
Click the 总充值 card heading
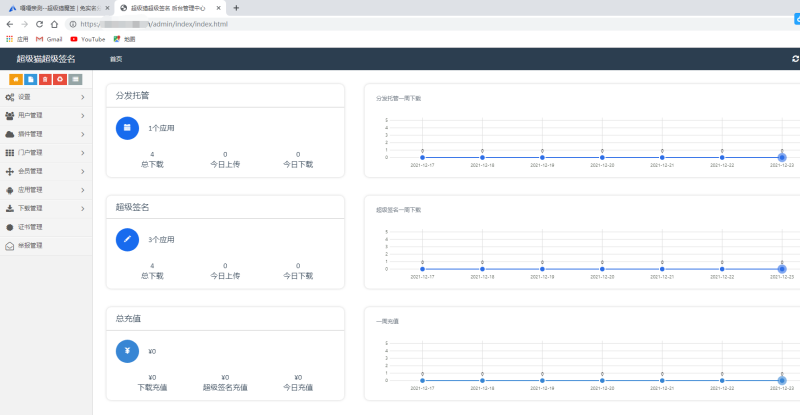pos(128,319)
